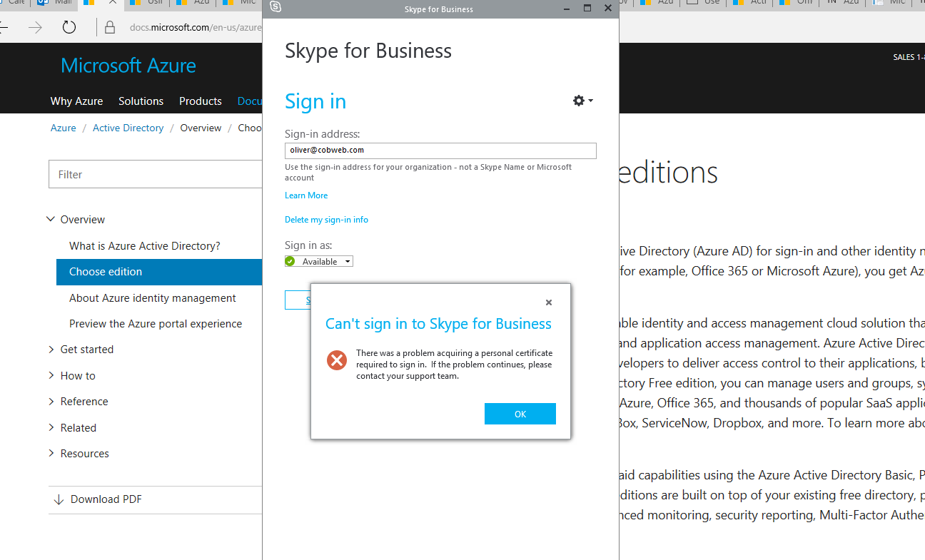Click the green Available status icon
This screenshot has width=925, height=560.
[x=290, y=262]
